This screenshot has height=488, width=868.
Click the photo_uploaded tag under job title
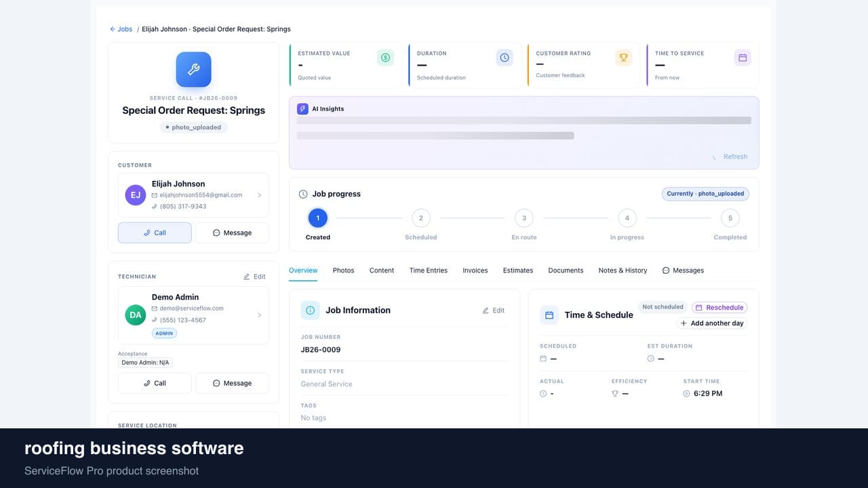point(193,127)
